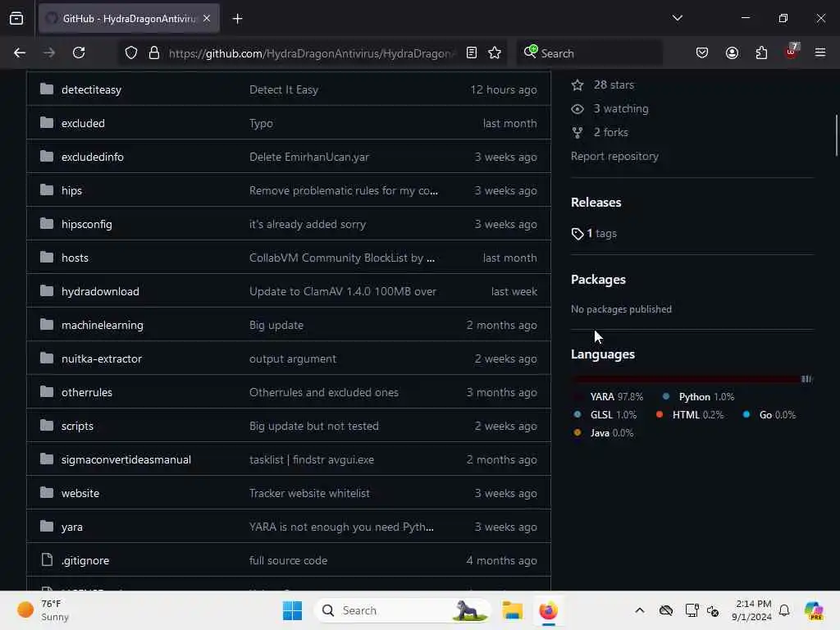This screenshot has height=630, width=840.
Task: Click the languages percentage bar
Action: 692,379
